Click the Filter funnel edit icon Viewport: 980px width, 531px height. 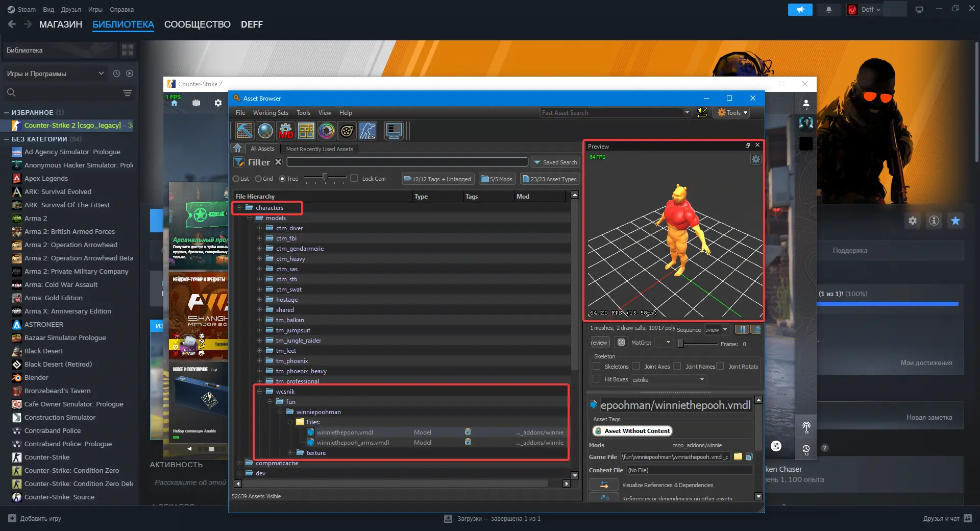tap(239, 162)
